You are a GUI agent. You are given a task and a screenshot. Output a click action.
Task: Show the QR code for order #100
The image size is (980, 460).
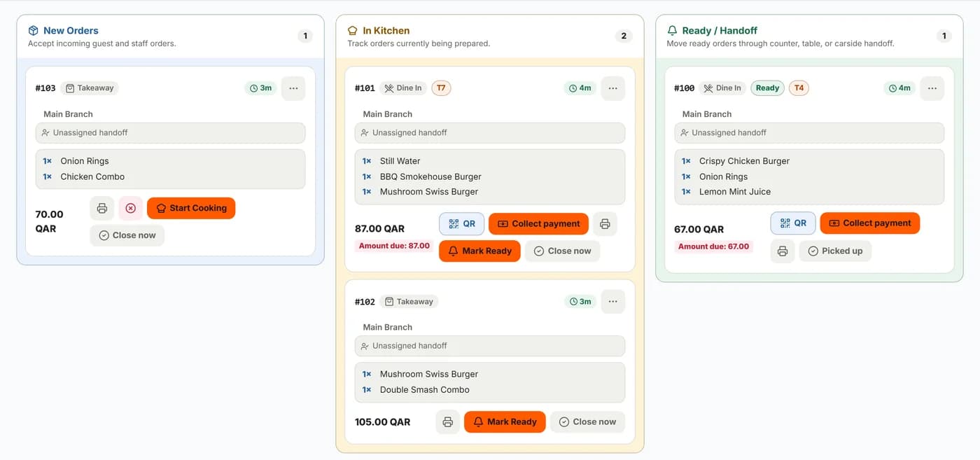click(793, 223)
